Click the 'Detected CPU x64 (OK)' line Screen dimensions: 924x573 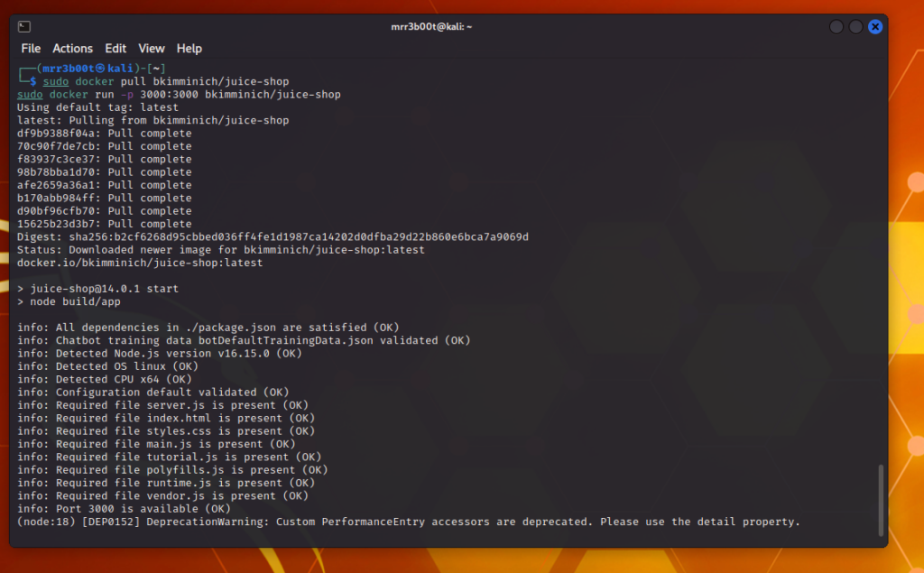[105, 380]
